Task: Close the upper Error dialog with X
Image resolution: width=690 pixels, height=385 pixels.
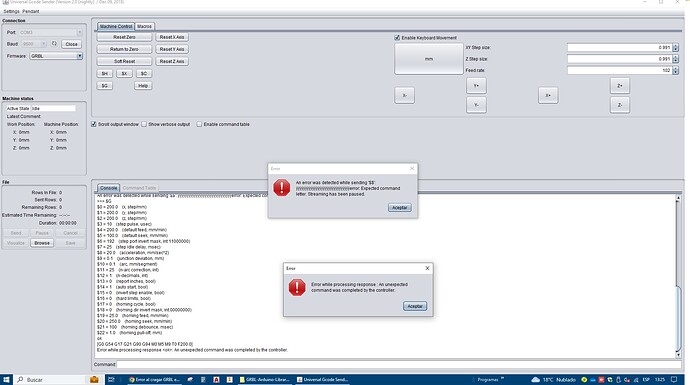Action: [x=412, y=169]
